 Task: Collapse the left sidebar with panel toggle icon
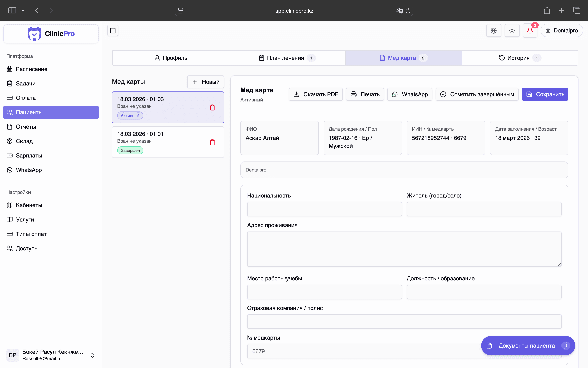click(x=113, y=30)
